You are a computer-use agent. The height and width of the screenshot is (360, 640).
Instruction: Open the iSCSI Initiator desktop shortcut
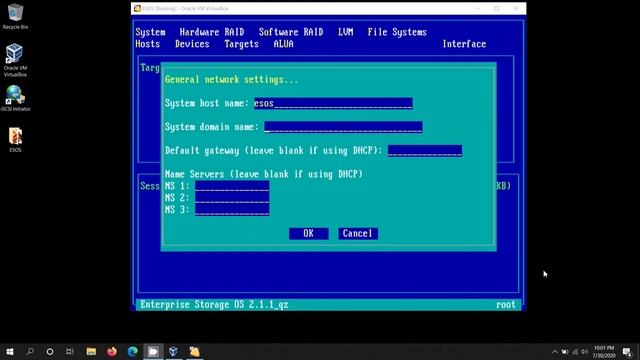tap(15, 98)
